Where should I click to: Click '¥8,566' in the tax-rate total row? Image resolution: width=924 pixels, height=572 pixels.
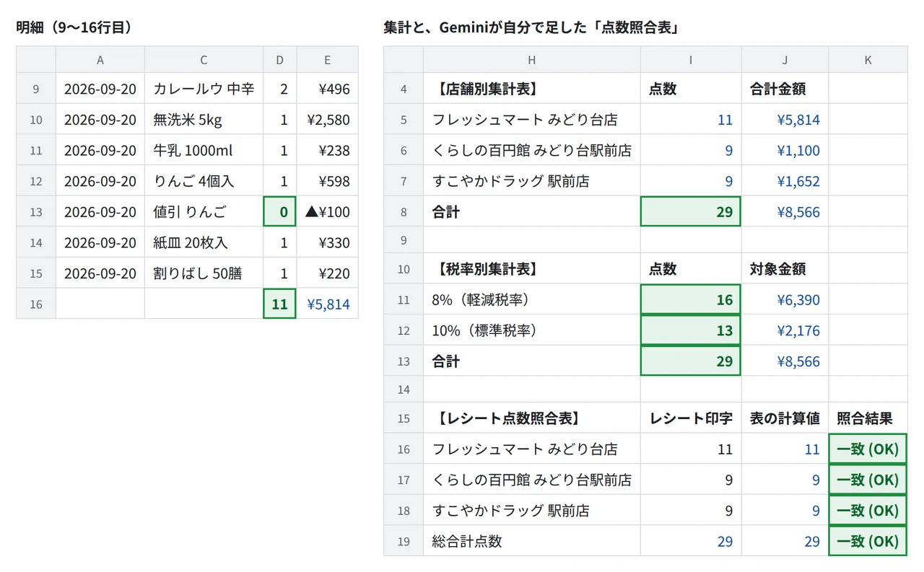[785, 361]
